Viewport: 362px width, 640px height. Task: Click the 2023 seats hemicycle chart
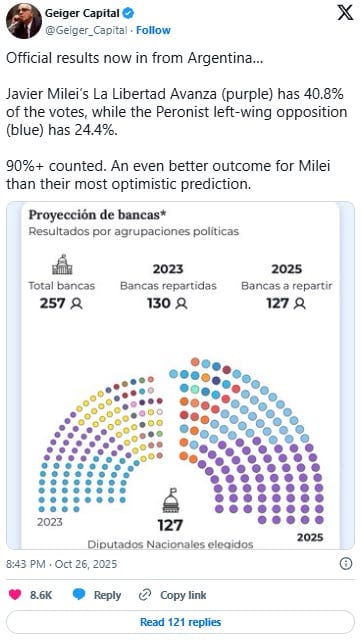[x=100, y=444]
